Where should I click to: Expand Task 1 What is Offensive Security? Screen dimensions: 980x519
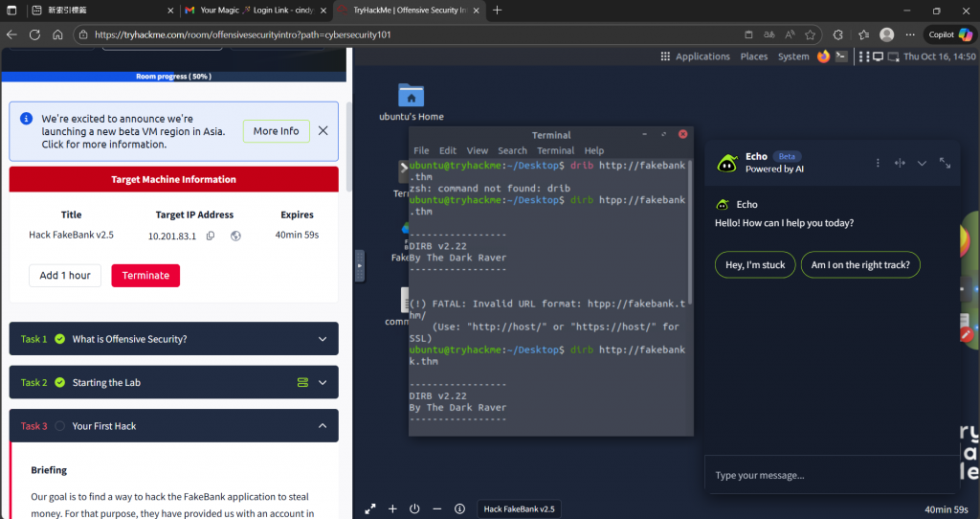click(174, 339)
